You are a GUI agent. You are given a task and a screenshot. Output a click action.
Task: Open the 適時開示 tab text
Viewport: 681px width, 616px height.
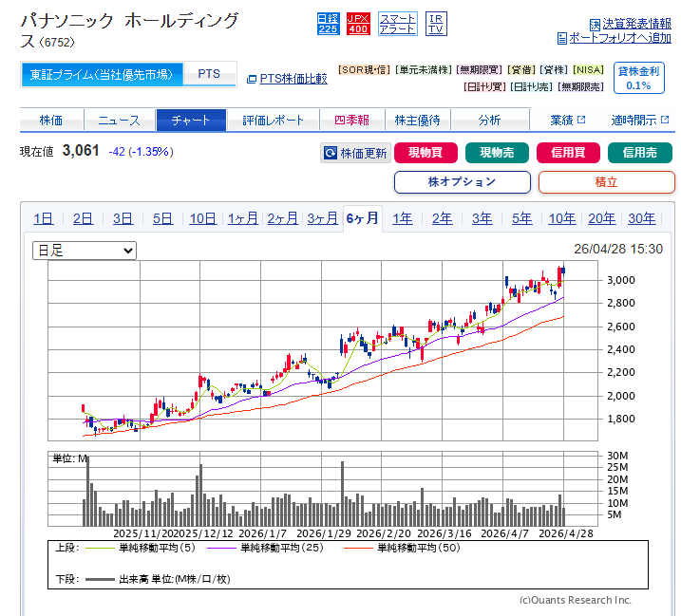(x=634, y=121)
